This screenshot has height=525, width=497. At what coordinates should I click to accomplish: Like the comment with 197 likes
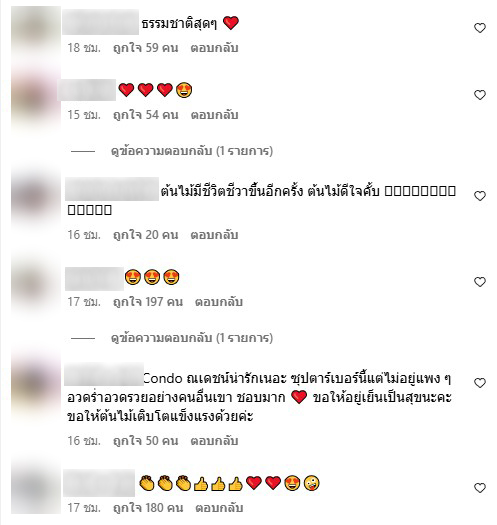coord(480,282)
